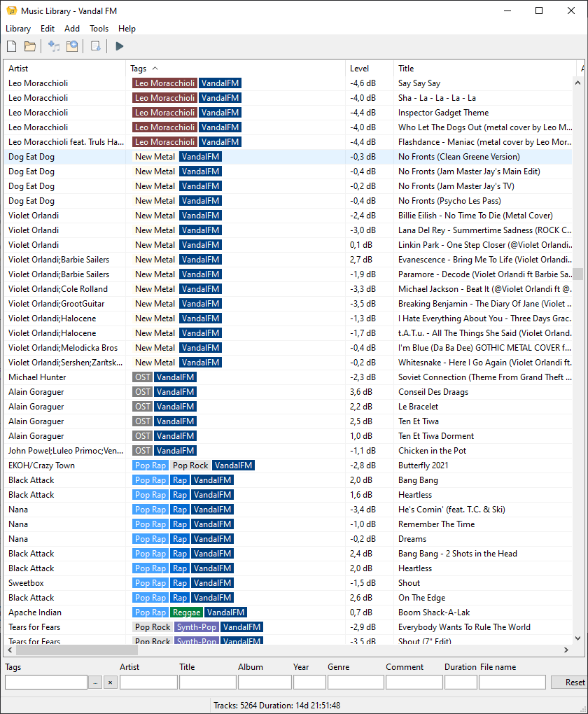Click the Music Library app icon in title bar

(12, 10)
